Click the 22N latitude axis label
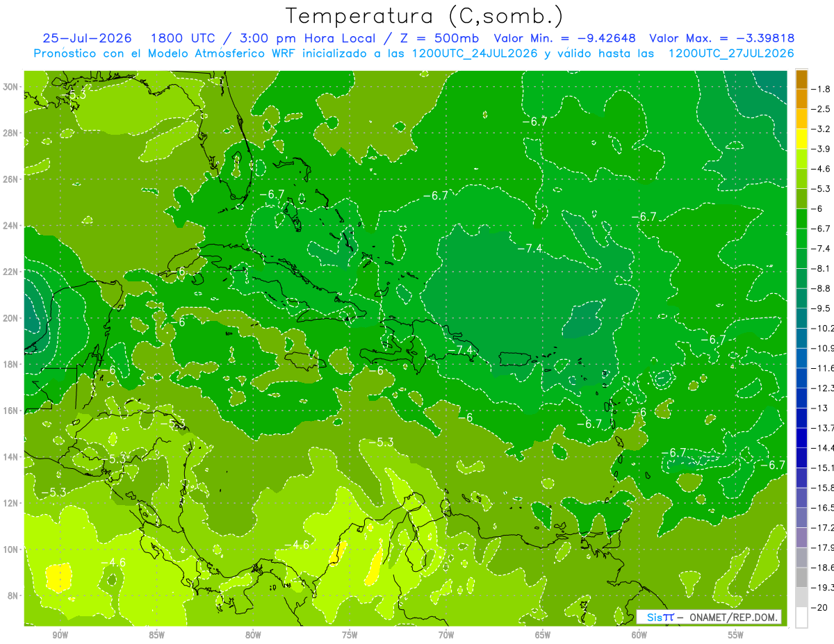The width and height of the screenshot is (834, 644). coord(12,272)
